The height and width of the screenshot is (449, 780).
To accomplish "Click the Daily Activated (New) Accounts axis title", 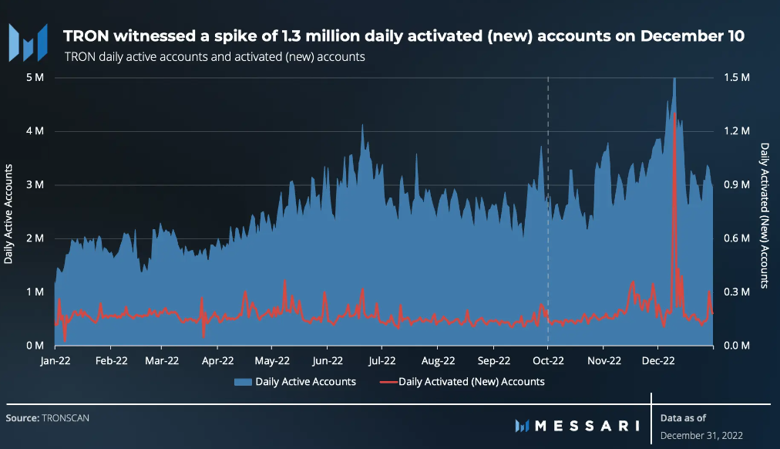I will 765,215.
